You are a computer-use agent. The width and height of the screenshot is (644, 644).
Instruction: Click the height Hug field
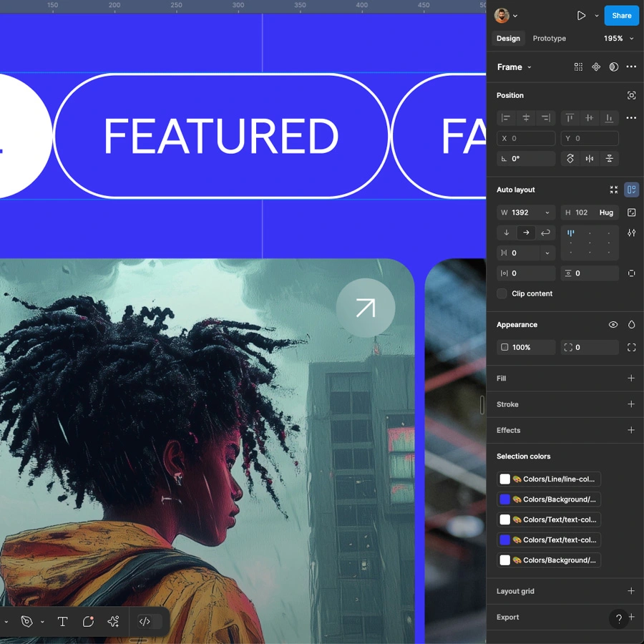pyautogui.click(x=590, y=213)
